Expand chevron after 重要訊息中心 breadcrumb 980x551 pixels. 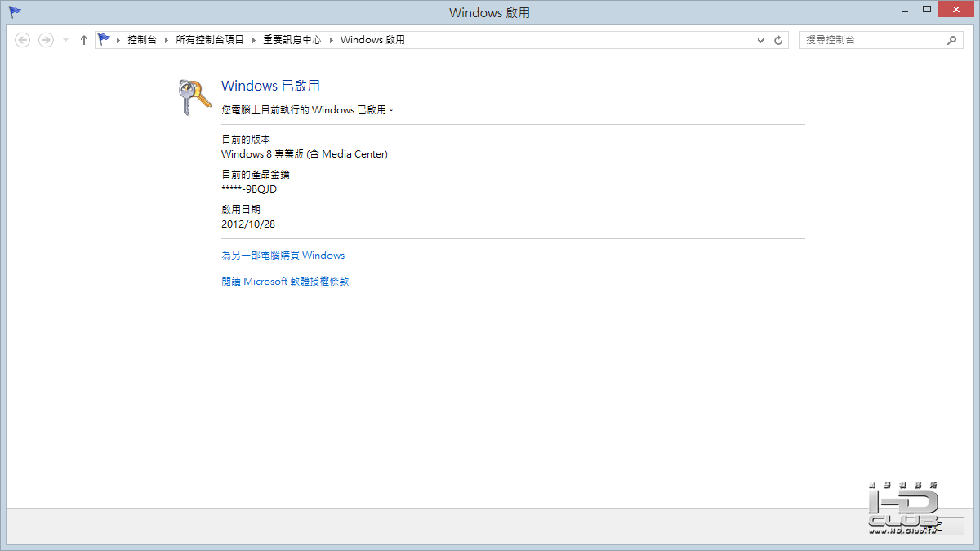(x=331, y=40)
